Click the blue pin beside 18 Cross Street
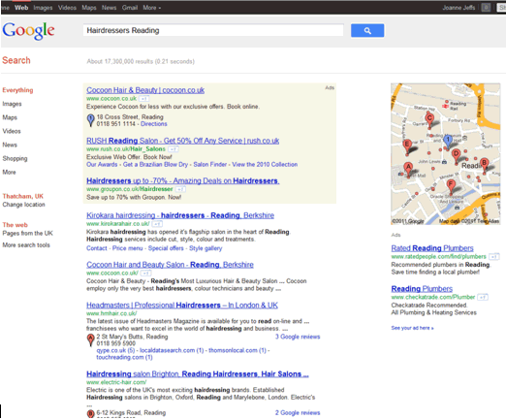This screenshot has height=420, width=506. click(91, 120)
